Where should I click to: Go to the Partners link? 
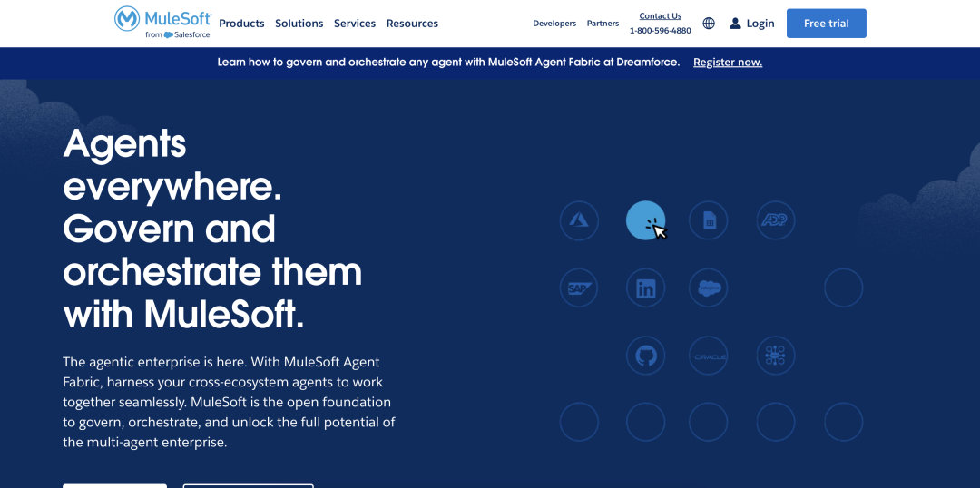[x=603, y=24]
